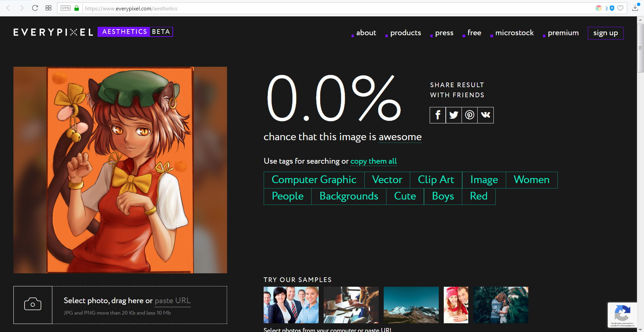The height and width of the screenshot is (332, 644).
Task: Open the about menu item
Action: (366, 33)
